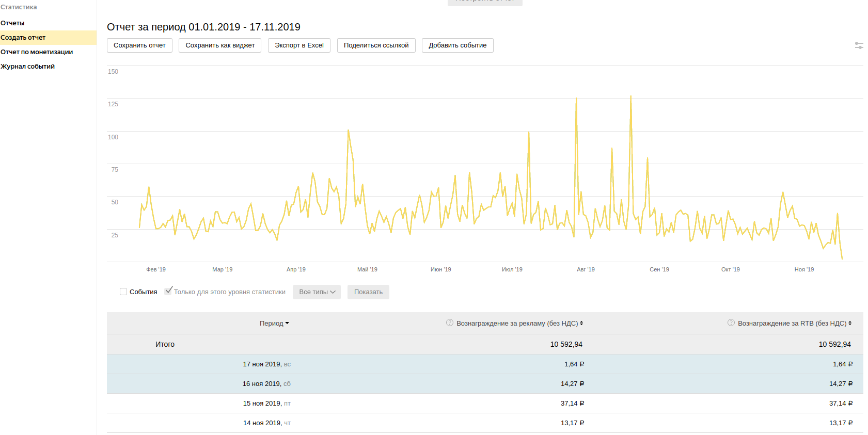This screenshot has height=435, width=868.
Task: Open Отчеты in the sidebar
Action: (x=12, y=23)
